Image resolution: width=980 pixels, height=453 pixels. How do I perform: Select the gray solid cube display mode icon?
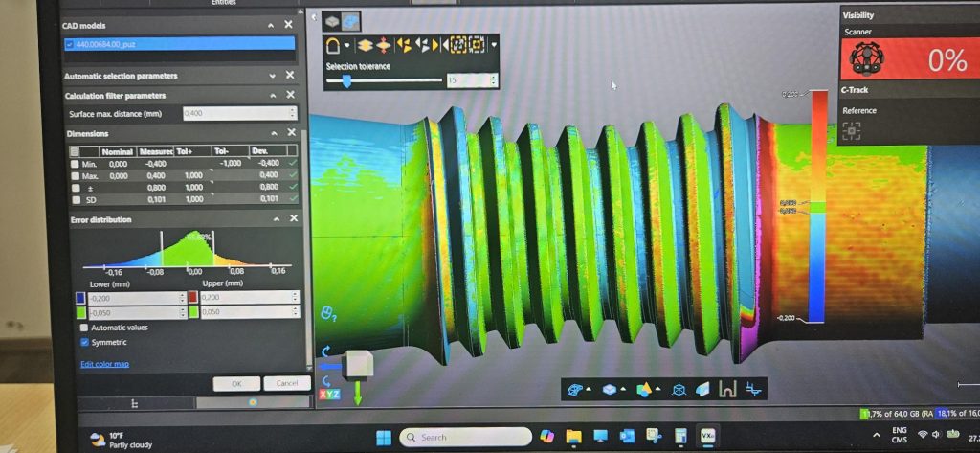pos(330,19)
